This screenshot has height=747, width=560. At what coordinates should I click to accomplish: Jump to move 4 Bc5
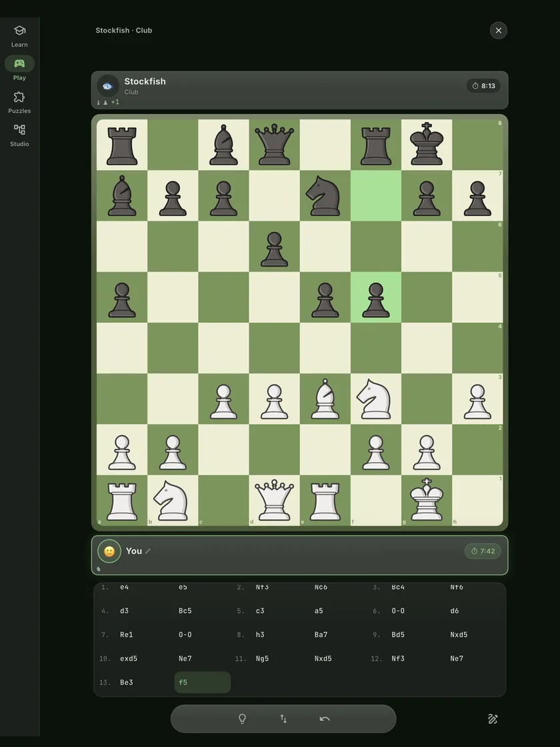(185, 611)
